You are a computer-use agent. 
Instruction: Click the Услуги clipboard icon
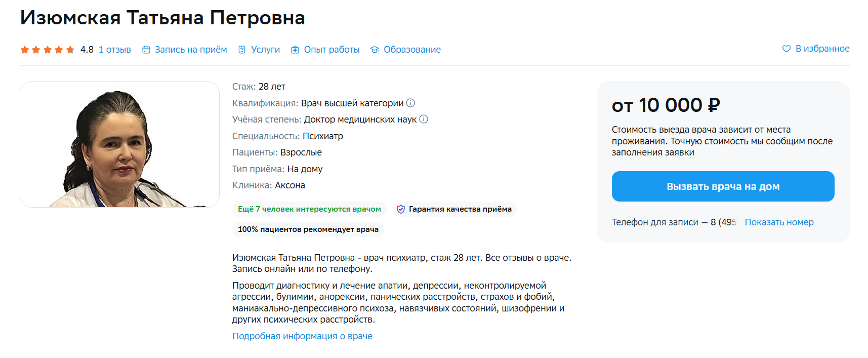pyautogui.click(x=242, y=50)
